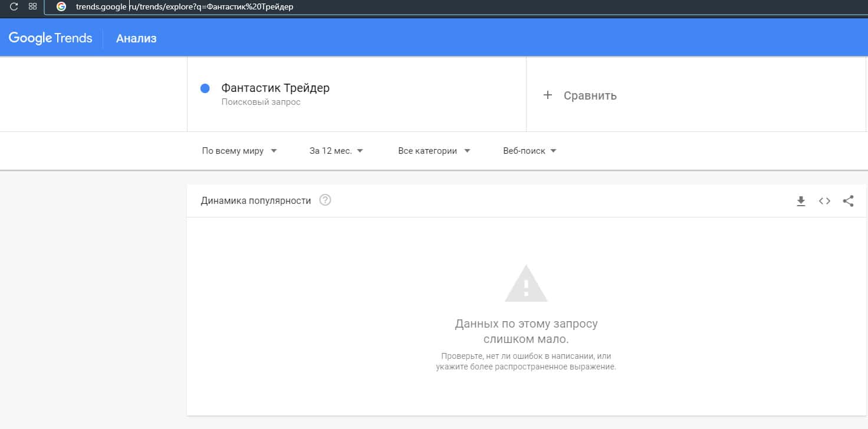Click the Динамика популярности heading
Viewport: 868px width, 429px height.
255,200
